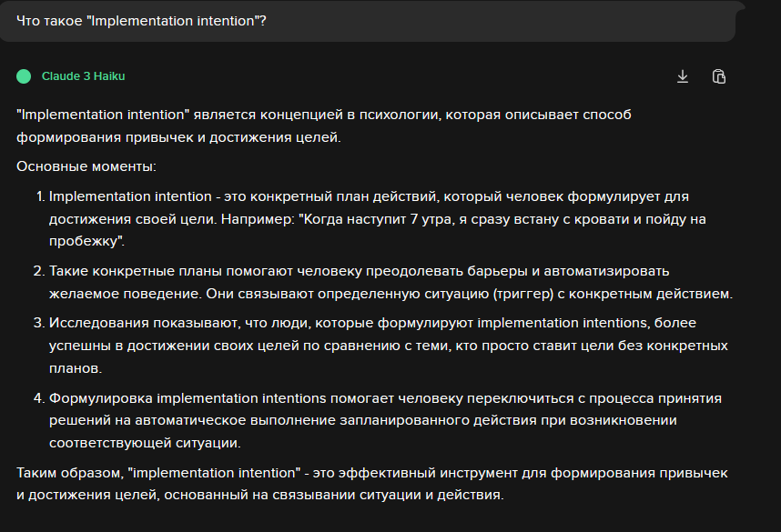
Task: Click the number 1 list marker
Action: click(x=39, y=196)
